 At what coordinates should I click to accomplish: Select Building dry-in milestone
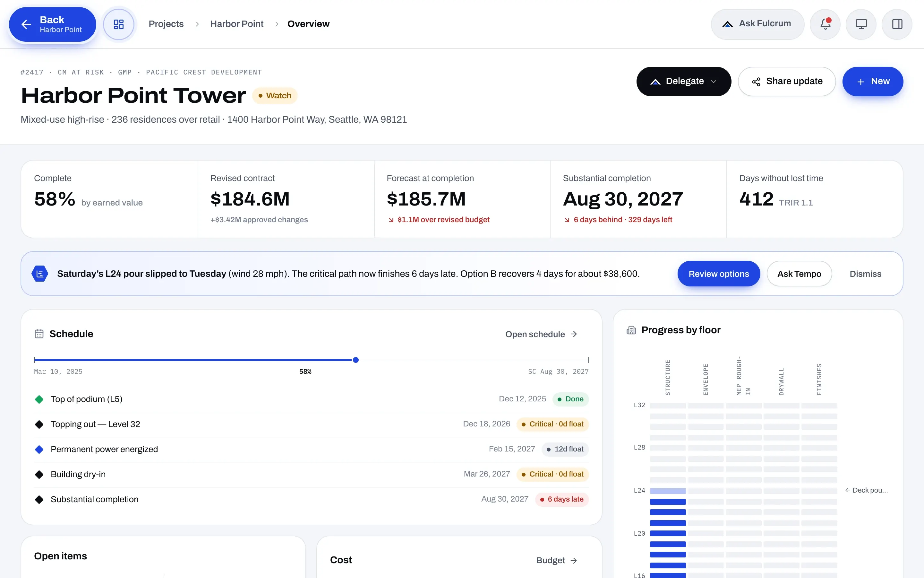[x=311, y=474]
